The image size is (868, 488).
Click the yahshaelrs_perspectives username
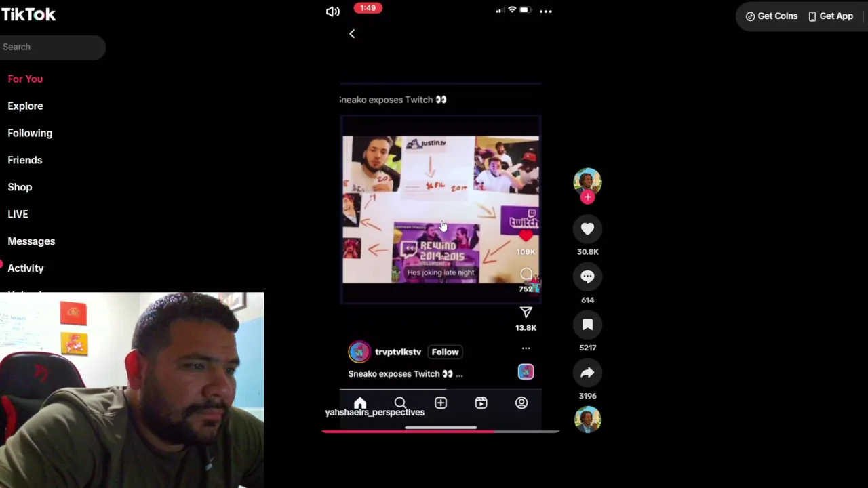[374, 412]
